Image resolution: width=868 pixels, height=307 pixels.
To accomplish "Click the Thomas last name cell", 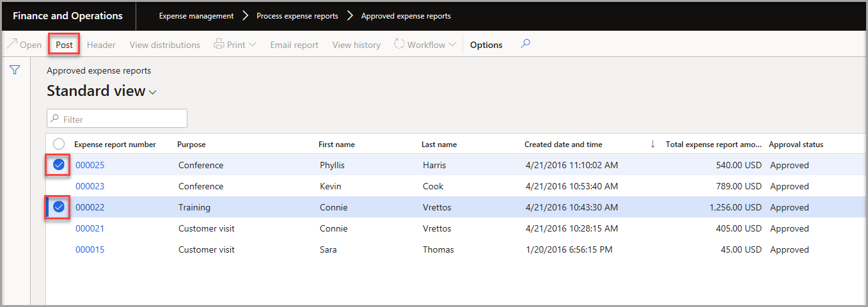I will 438,249.
